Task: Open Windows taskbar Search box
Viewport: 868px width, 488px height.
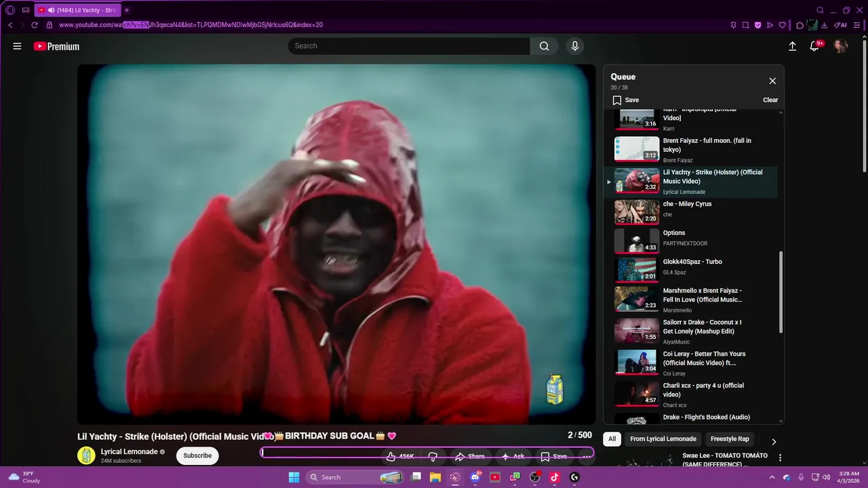Action: pos(356,477)
